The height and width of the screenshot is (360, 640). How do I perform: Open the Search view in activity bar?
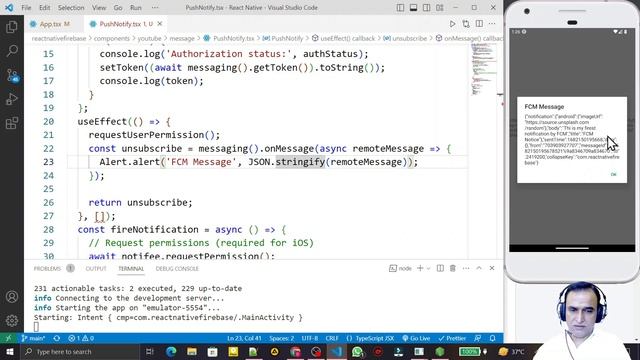(12, 51)
